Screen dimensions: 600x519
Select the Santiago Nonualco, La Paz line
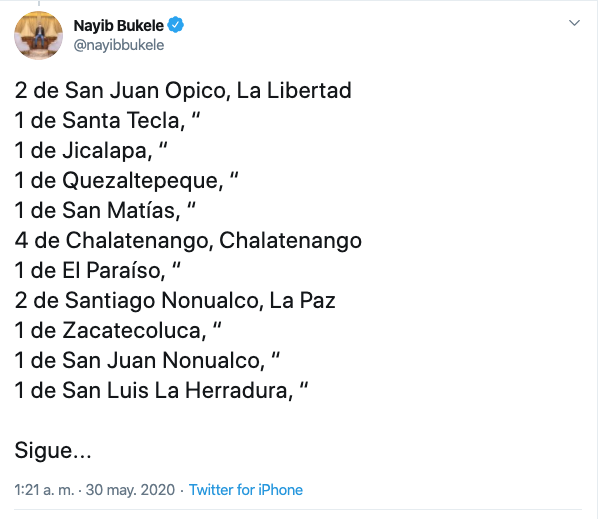(175, 301)
